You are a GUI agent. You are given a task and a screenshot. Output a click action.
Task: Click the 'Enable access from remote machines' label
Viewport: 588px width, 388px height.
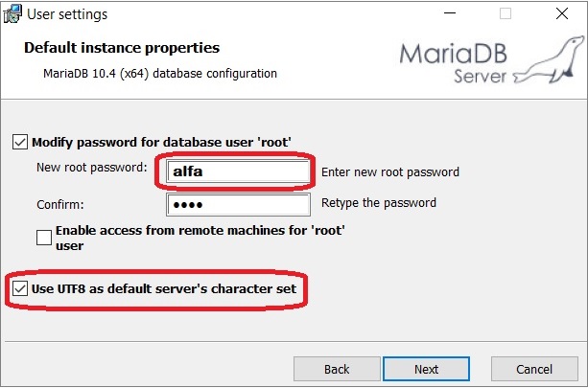tap(200, 238)
